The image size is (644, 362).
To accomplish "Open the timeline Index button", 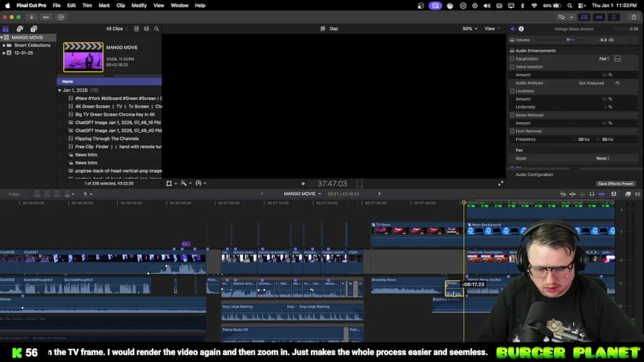I will tap(14, 194).
